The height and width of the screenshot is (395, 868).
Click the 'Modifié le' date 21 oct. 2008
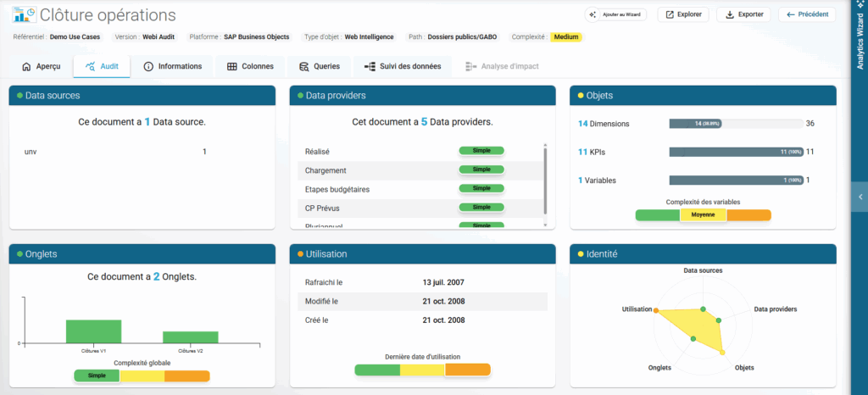pos(443,302)
